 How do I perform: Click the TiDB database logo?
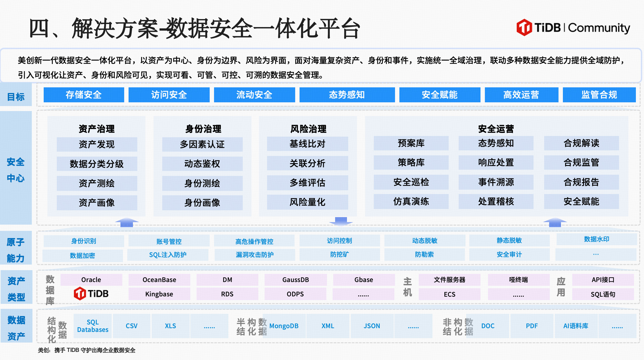pyautogui.click(x=91, y=294)
